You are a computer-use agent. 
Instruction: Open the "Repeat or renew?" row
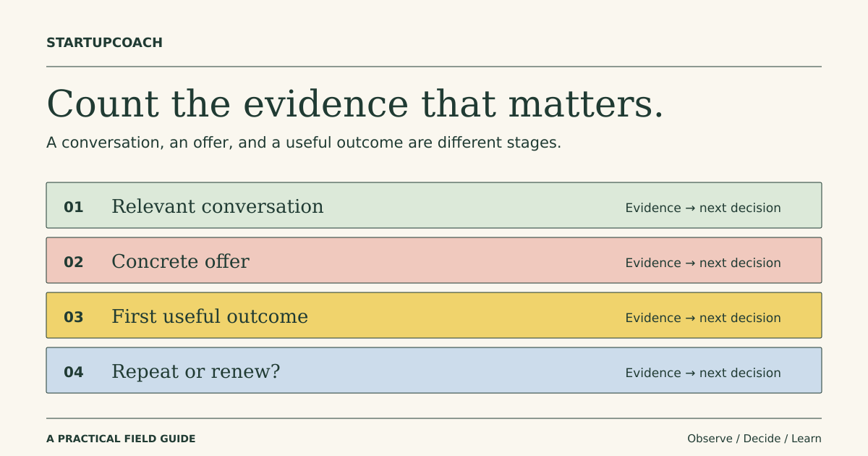coord(434,371)
